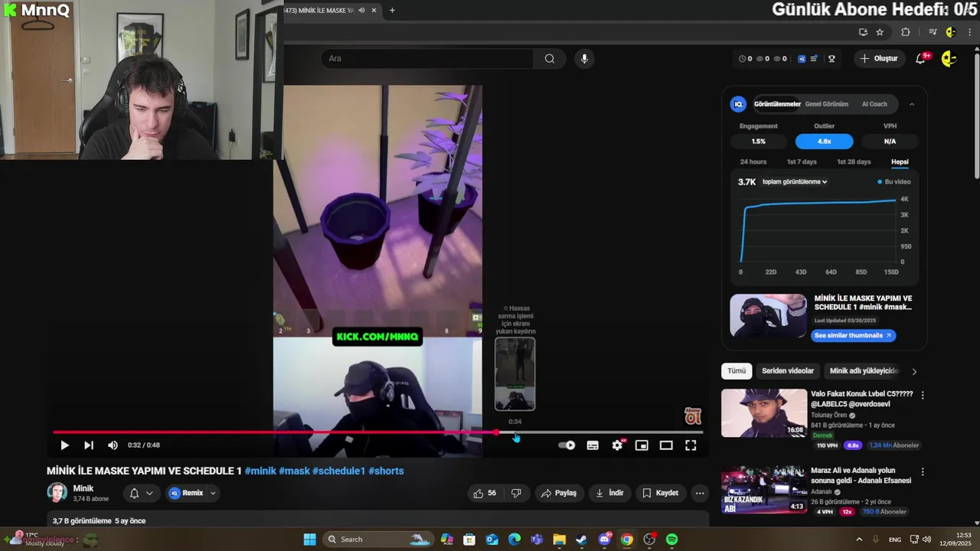Start voice search with microphone
Viewport: 980px width, 551px height.
pyautogui.click(x=584, y=59)
